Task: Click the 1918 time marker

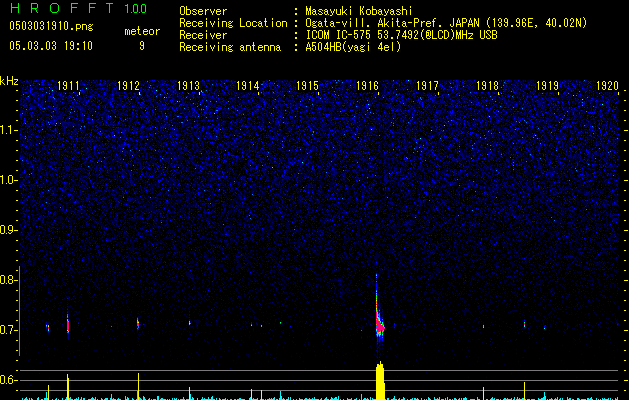Action: click(x=487, y=86)
